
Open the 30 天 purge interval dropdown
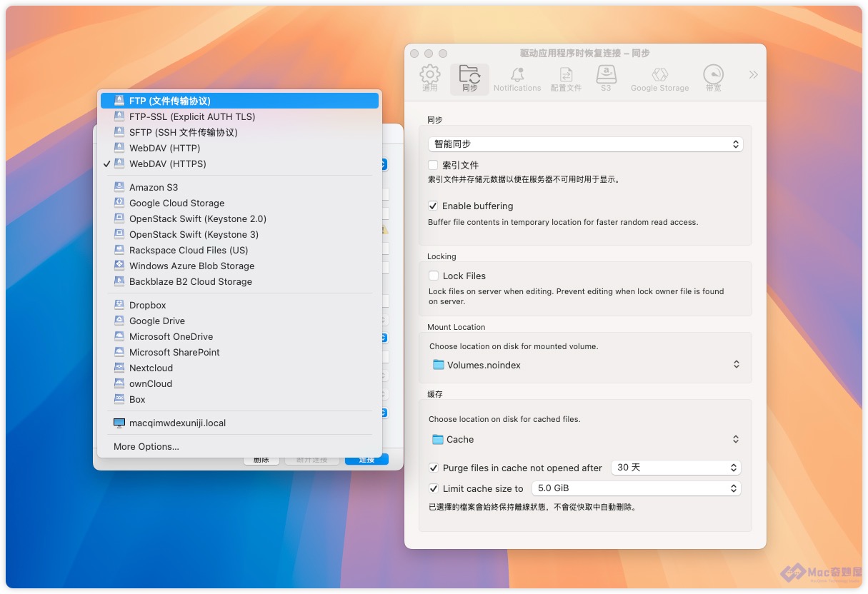pyautogui.click(x=676, y=468)
